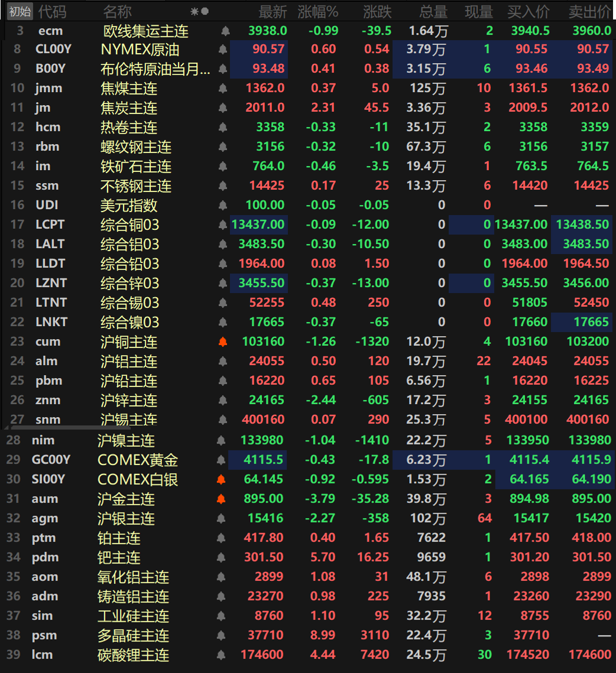Toggle the active orange bell for 沪金主连
Screen dimensions: 616x673
click(221, 499)
